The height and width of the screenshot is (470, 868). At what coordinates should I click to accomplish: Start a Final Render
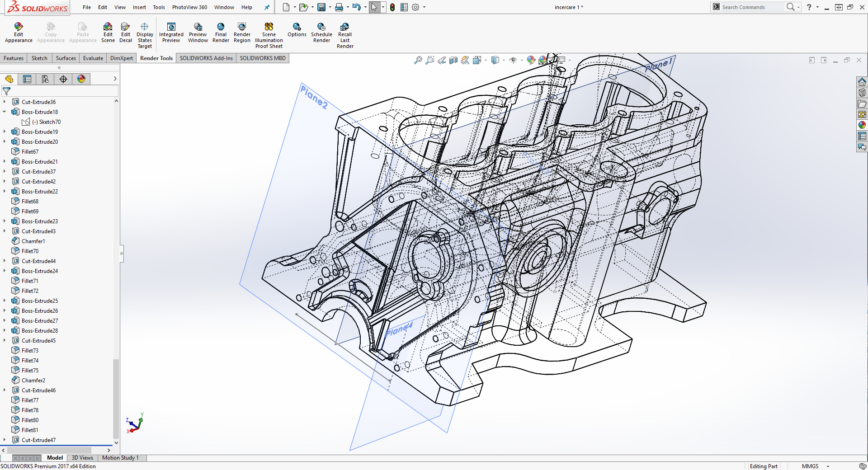point(221,33)
